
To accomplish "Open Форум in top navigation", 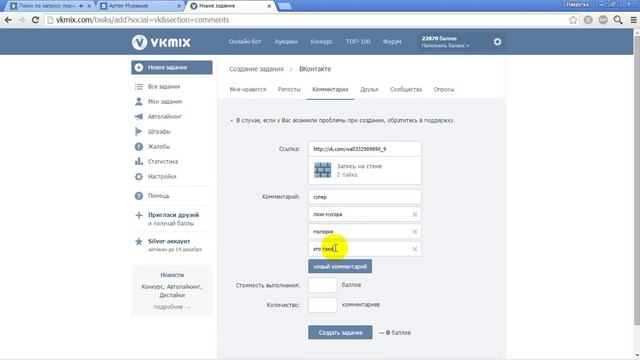I will tap(392, 42).
